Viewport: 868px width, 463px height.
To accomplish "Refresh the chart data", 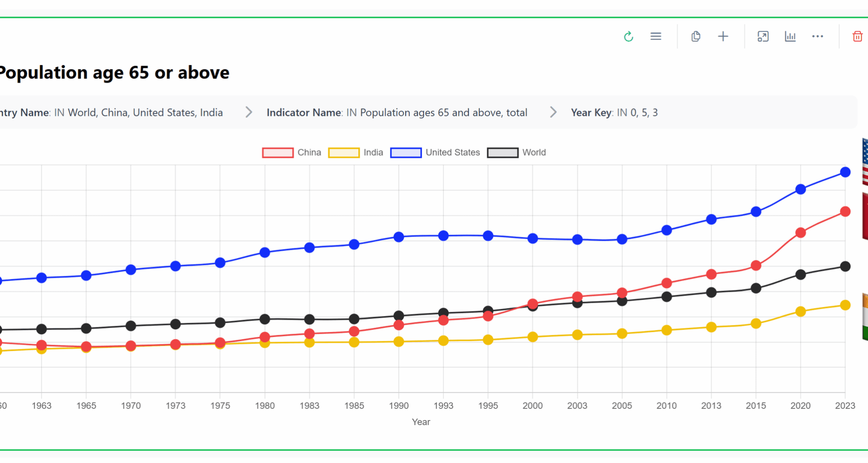I will pyautogui.click(x=628, y=36).
